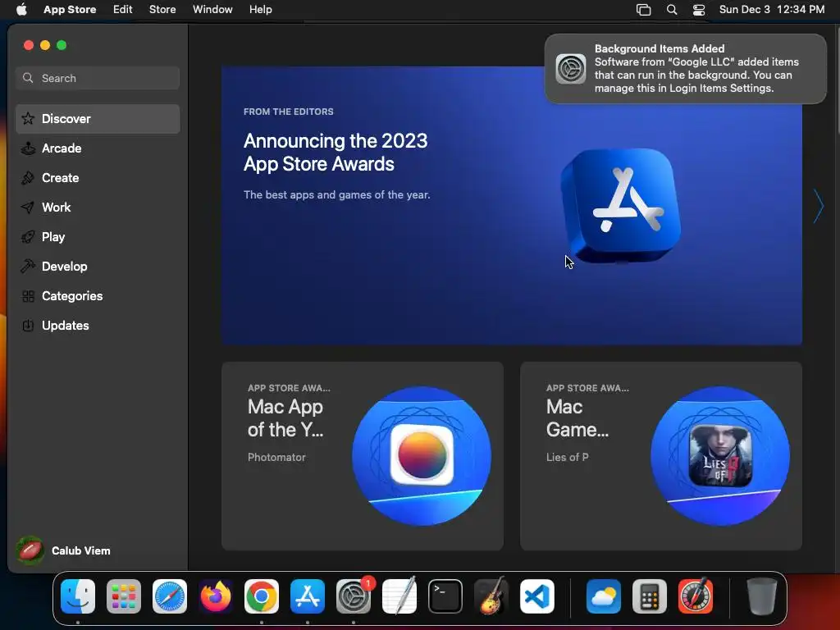
Task: Launch Safari from the Dock
Action: 170,596
